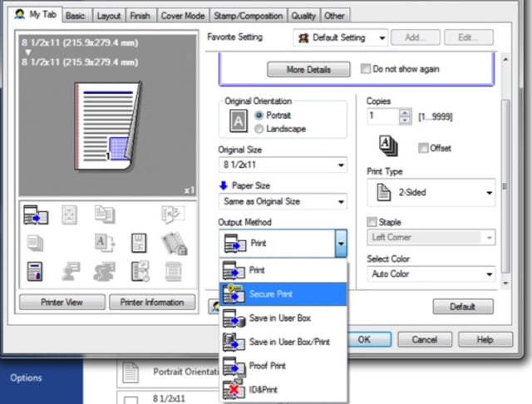The image size is (532, 404).
Task: Click the collated copies icon beside Offset
Action: (387, 146)
